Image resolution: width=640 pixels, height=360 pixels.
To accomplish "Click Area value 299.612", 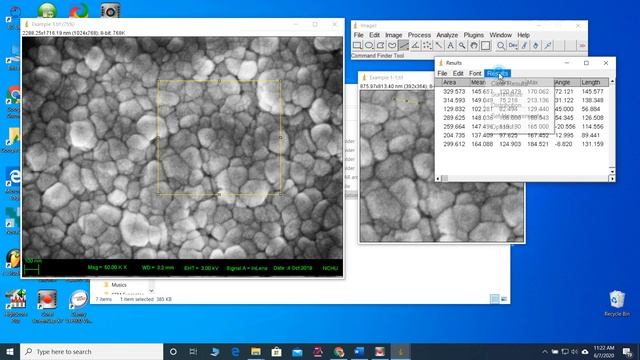I will pos(454,144).
